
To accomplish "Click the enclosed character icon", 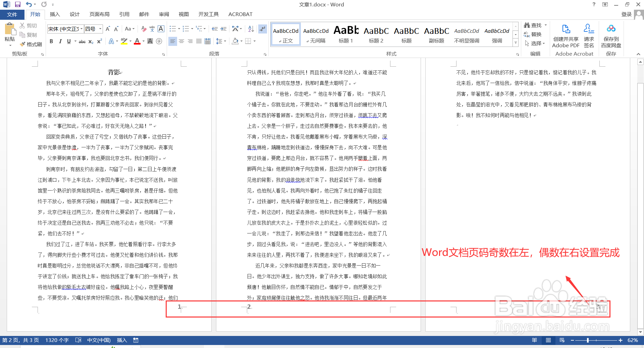I will [x=159, y=41].
